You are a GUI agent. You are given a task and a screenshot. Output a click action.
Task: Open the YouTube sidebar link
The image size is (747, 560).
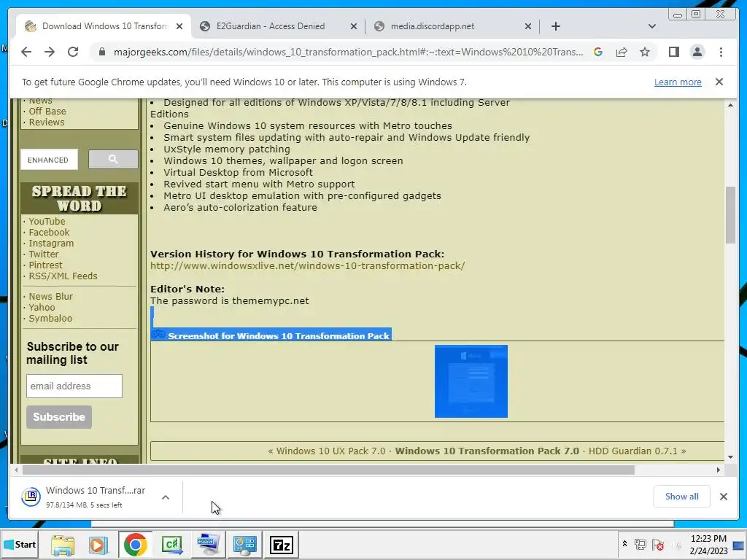[x=47, y=222]
